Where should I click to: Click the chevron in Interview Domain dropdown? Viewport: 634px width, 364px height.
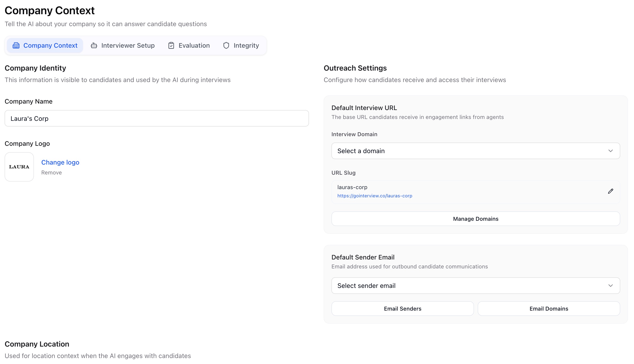(x=610, y=151)
